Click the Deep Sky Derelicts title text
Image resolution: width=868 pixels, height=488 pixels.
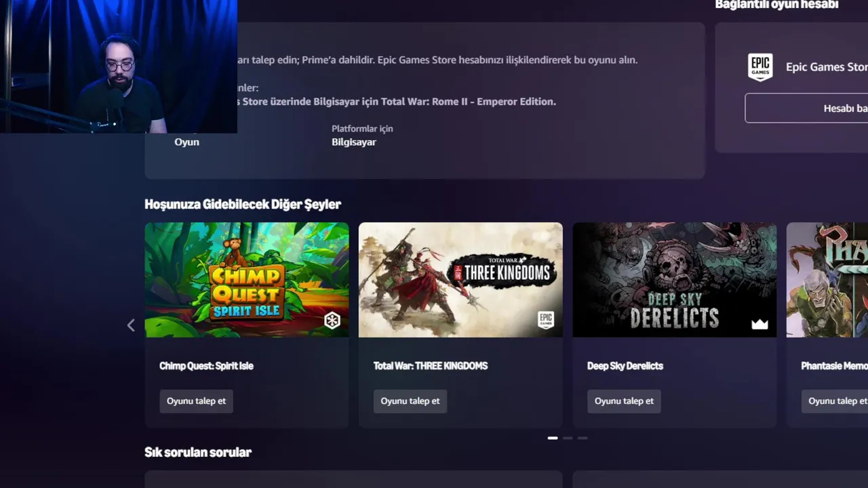tap(625, 365)
